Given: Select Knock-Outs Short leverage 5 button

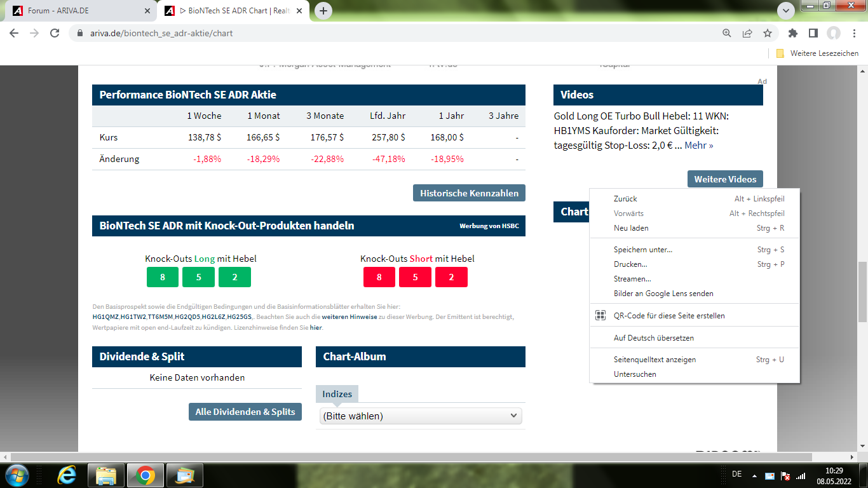Looking at the screenshot, I should point(415,277).
